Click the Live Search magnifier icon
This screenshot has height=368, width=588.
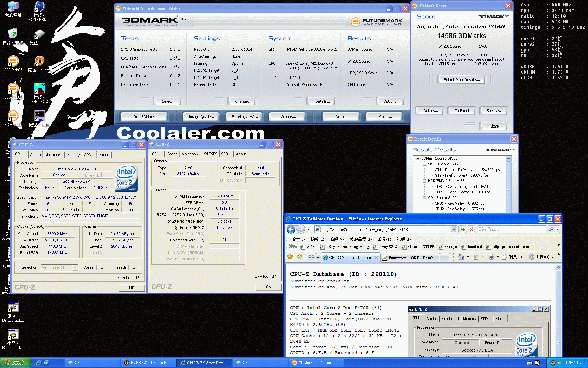tap(551, 229)
